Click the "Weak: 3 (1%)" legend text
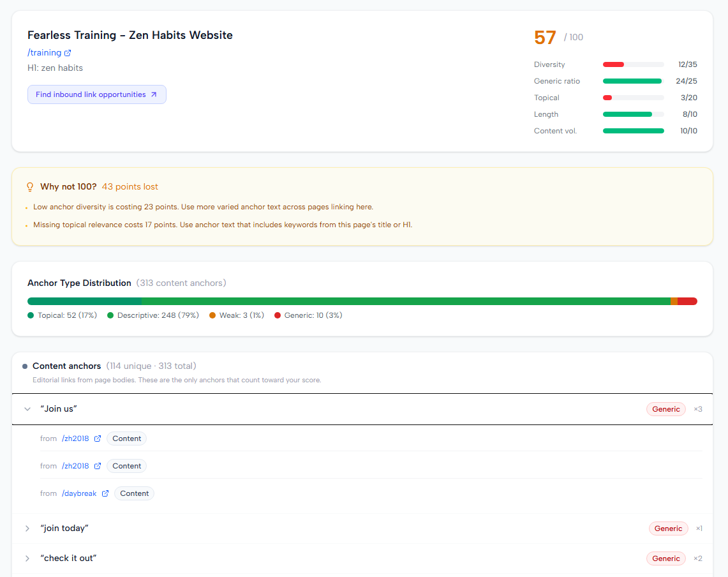Viewport: 728px width, 577px height. (x=241, y=315)
